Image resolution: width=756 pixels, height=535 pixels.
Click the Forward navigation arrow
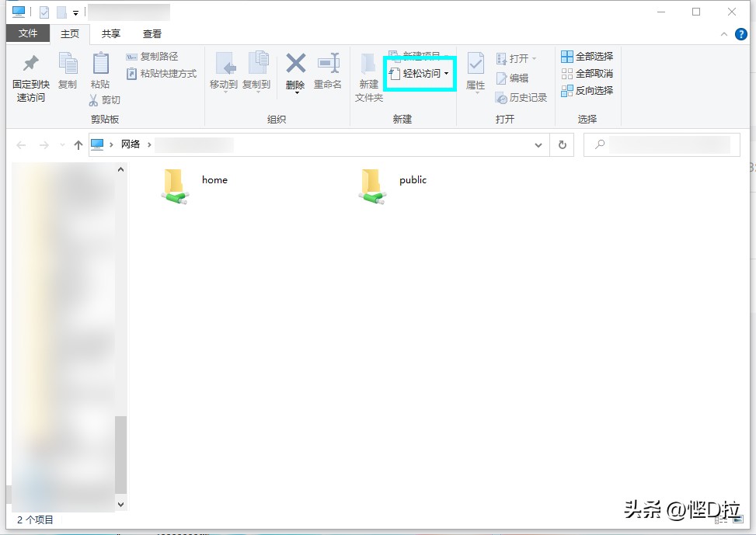pos(44,145)
